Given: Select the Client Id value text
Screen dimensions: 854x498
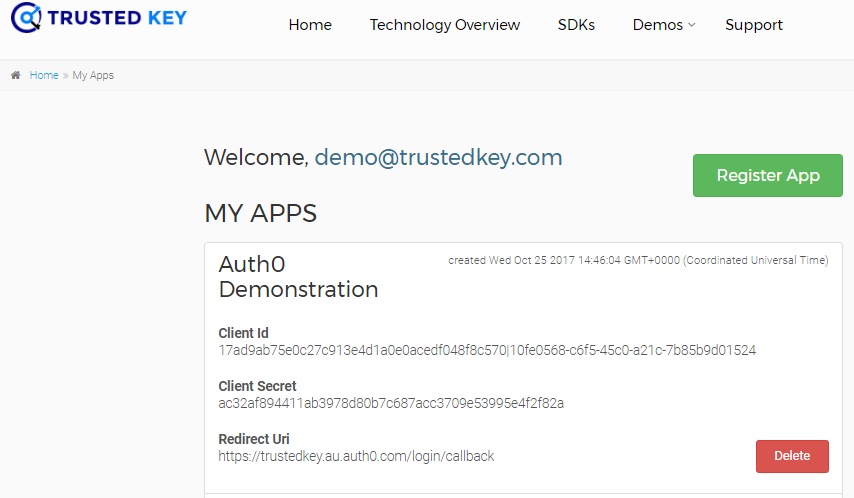Looking at the screenshot, I should tap(487, 350).
